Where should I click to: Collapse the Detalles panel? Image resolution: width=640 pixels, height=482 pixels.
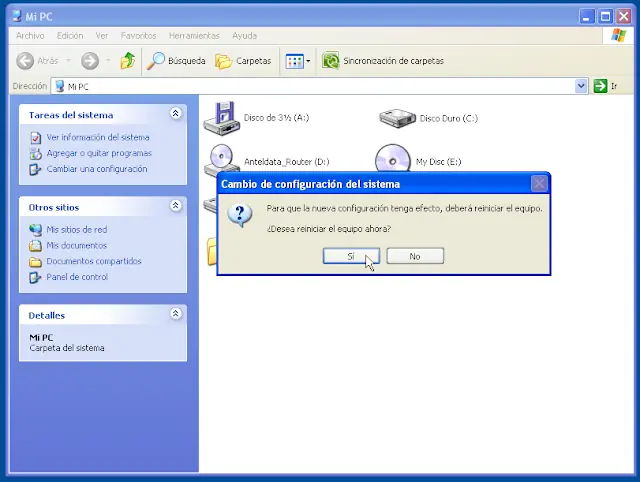click(176, 314)
